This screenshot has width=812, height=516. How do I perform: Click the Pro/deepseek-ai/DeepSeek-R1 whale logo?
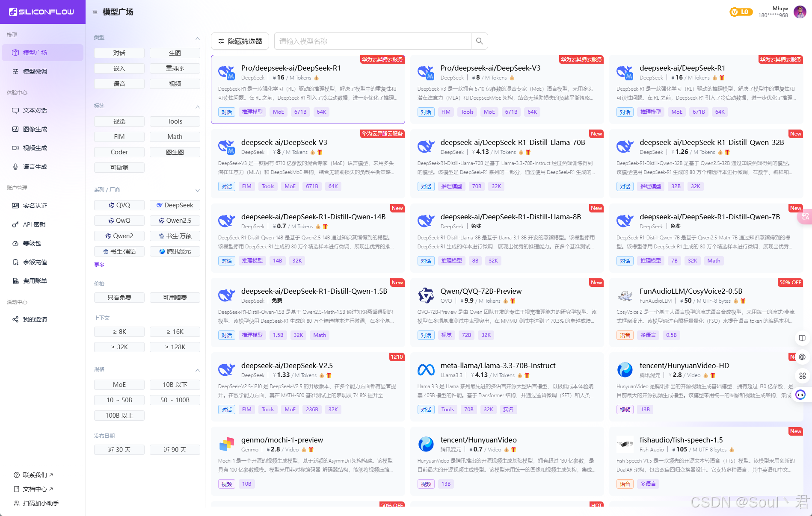(x=227, y=72)
